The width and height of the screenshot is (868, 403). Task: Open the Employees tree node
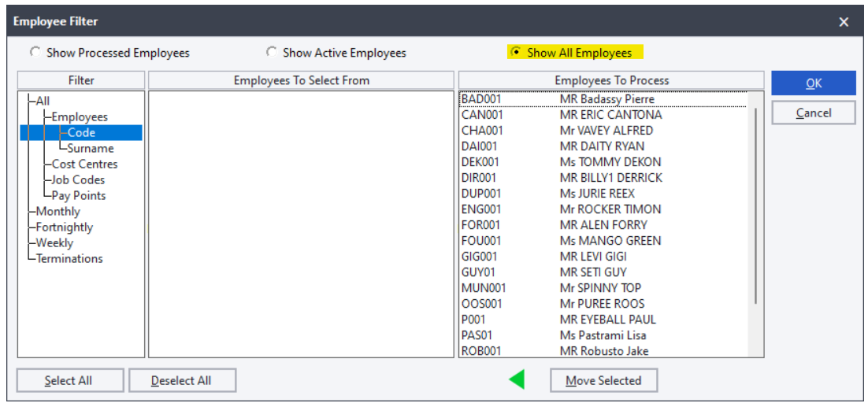[x=80, y=116]
